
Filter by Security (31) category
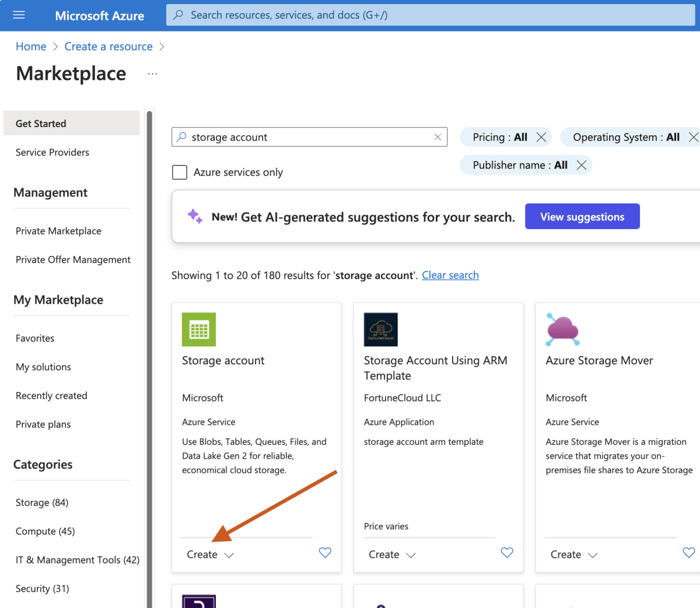point(42,588)
